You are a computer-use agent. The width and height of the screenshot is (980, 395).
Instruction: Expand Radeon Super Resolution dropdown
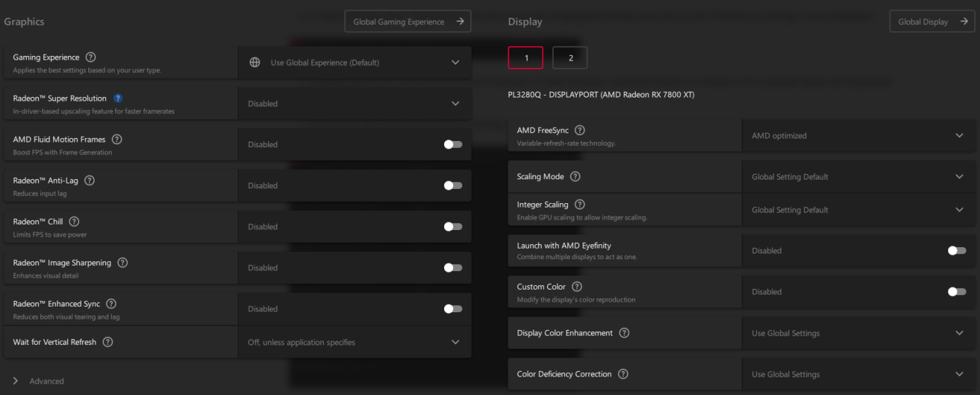coord(354,103)
